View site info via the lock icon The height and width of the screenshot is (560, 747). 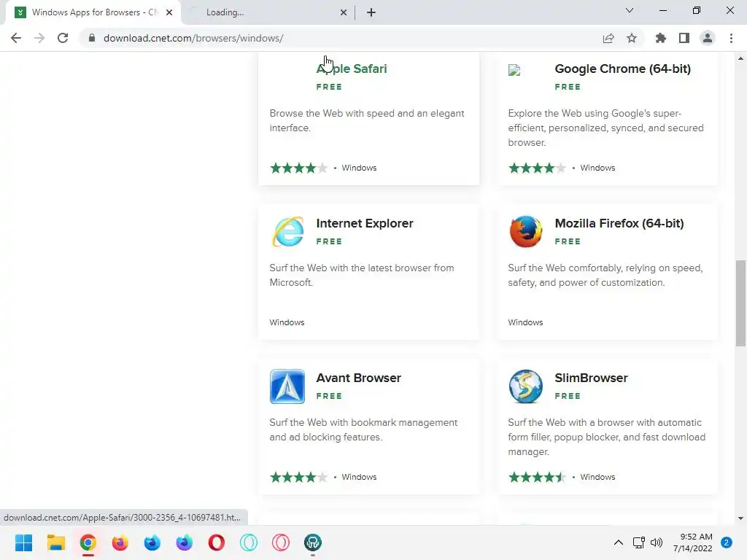(x=92, y=38)
